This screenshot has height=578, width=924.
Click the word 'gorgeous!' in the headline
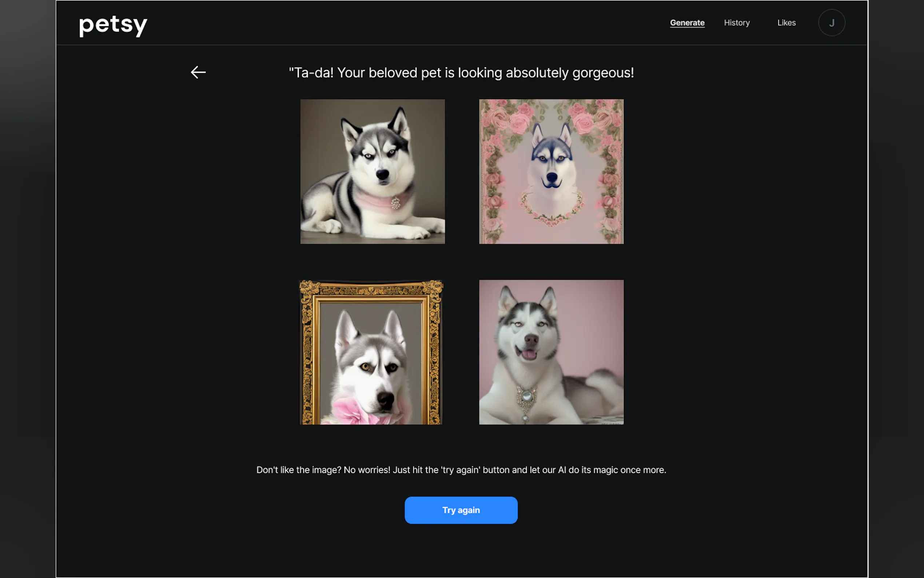(x=603, y=73)
